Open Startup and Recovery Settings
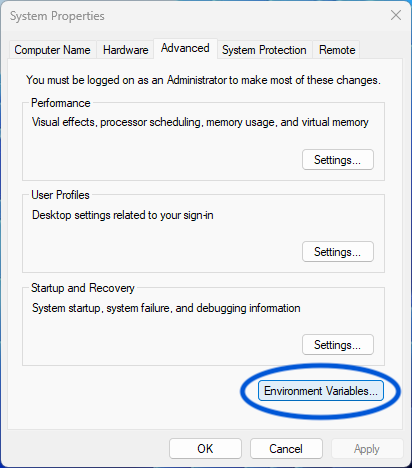 click(338, 345)
